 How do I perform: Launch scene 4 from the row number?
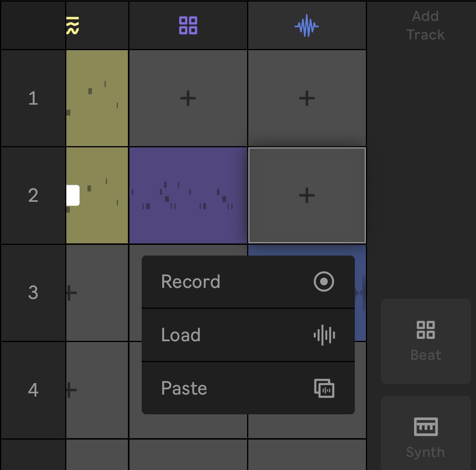coord(33,390)
